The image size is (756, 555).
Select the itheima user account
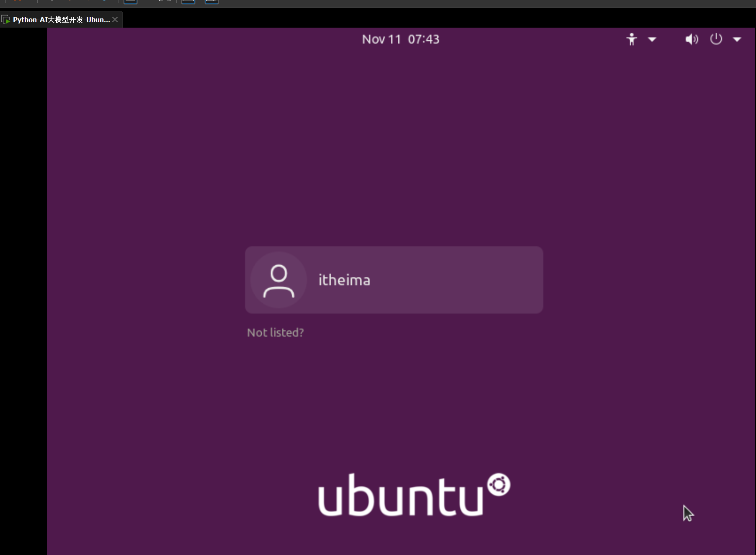click(x=394, y=280)
